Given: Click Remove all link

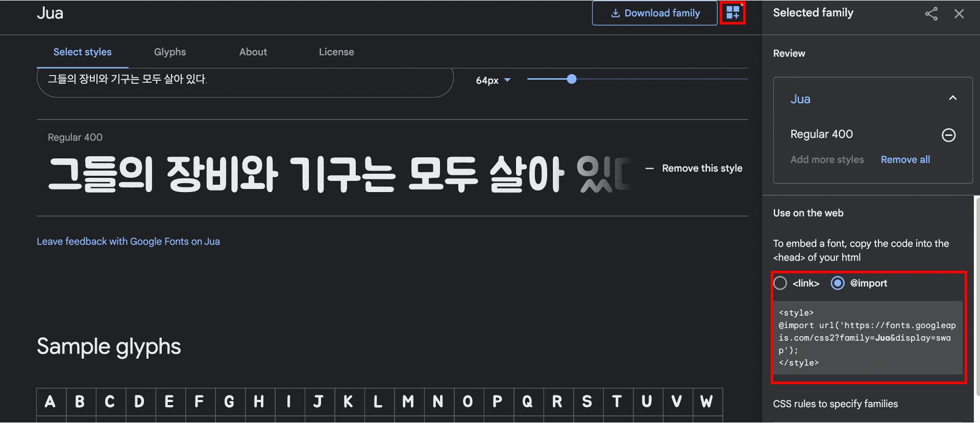Looking at the screenshot, I should (905, 160).
